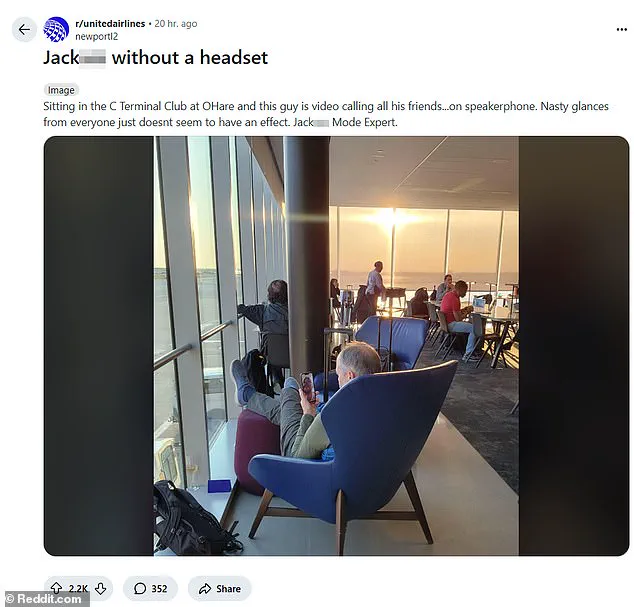
Task: Click the share arrow icon
Action: pyautogui.click(x=205, y=588)
